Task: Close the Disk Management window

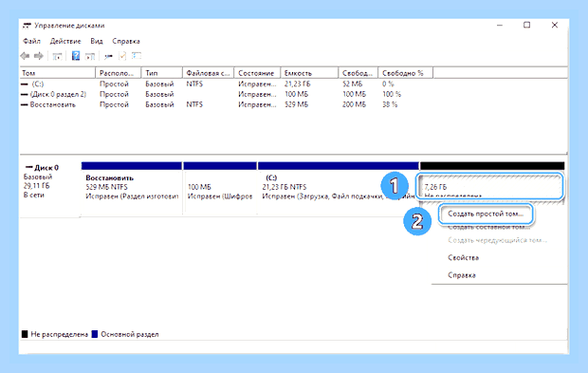Action: tap(555, 25)
